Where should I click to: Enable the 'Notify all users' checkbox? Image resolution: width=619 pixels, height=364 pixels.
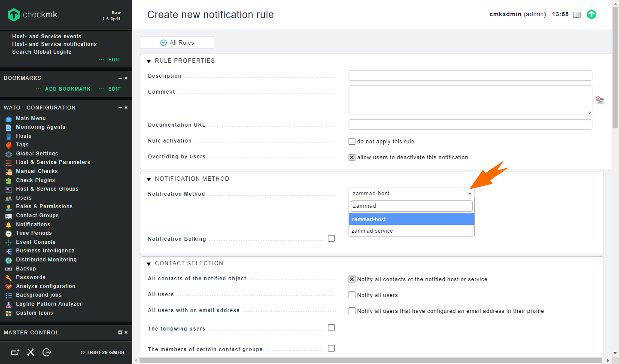point(352,295)
